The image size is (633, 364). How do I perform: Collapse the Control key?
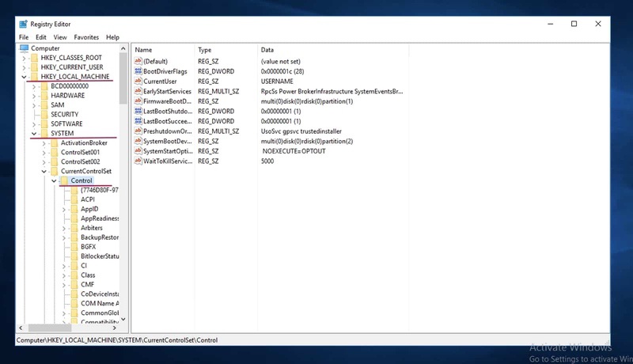click(54, 180)
